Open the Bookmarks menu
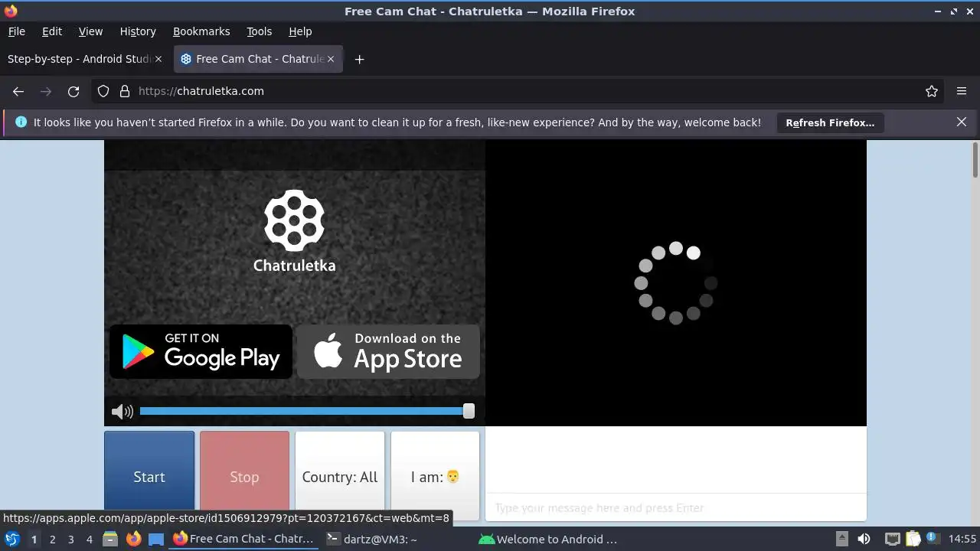 click(x=201, y=31)
